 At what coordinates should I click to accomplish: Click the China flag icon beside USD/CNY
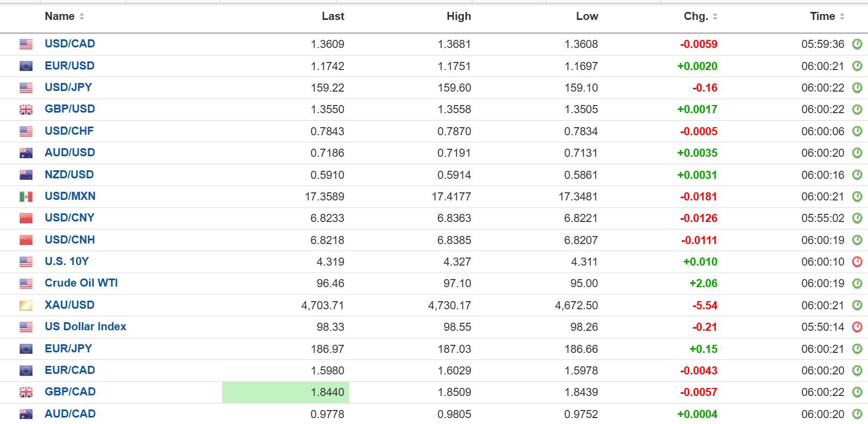(26, 218)
